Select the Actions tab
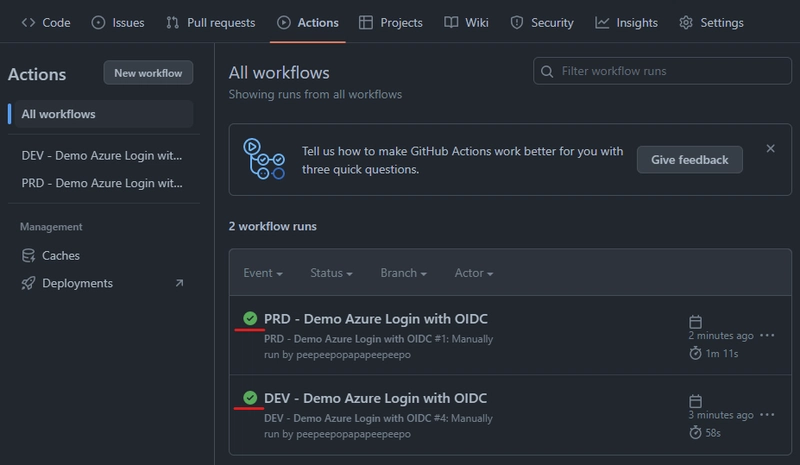This screenshot has height=465, width=800. click(308, 22)
